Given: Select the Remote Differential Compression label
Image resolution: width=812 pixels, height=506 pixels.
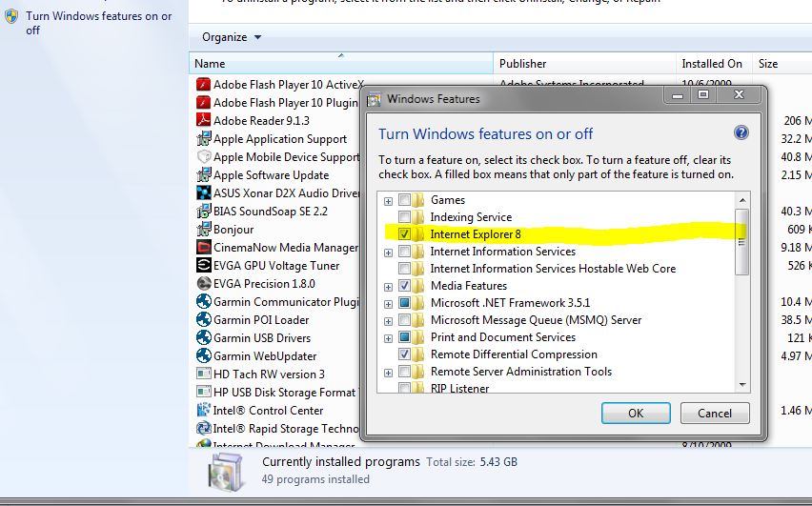Looking at the screenshot, I should [x=514, y=354].
